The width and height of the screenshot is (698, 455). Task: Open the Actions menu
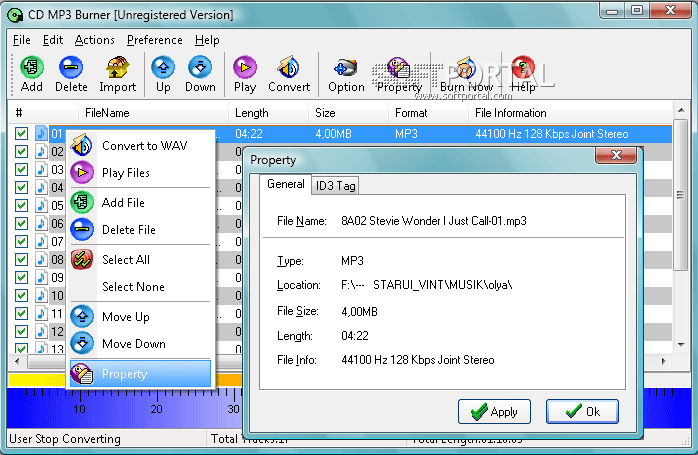(x=94, y=40)
